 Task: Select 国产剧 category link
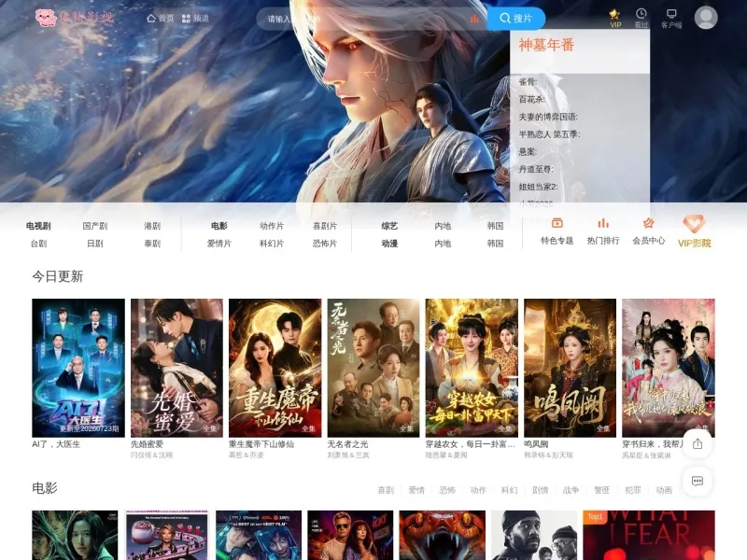[95, 226]
